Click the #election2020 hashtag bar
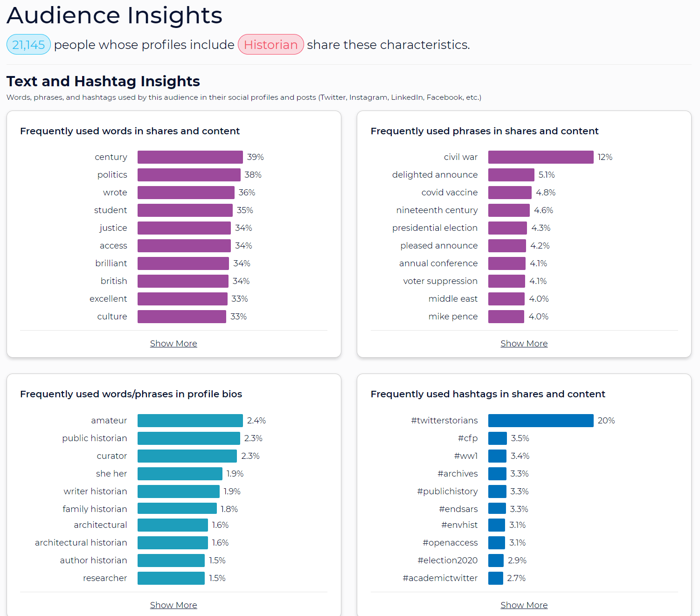 click(496, 561)
